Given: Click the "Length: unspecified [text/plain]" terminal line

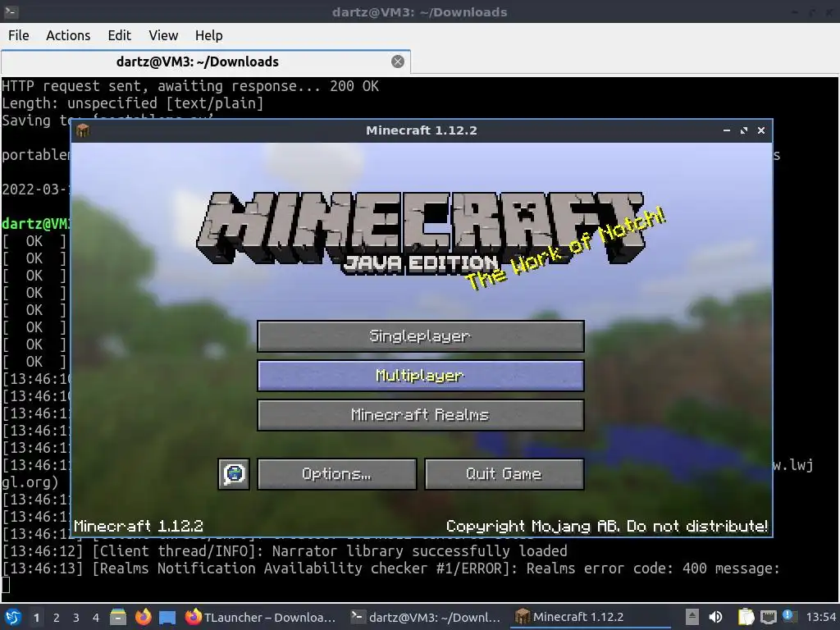Looking at the screenshot, I should coord(133,103).
